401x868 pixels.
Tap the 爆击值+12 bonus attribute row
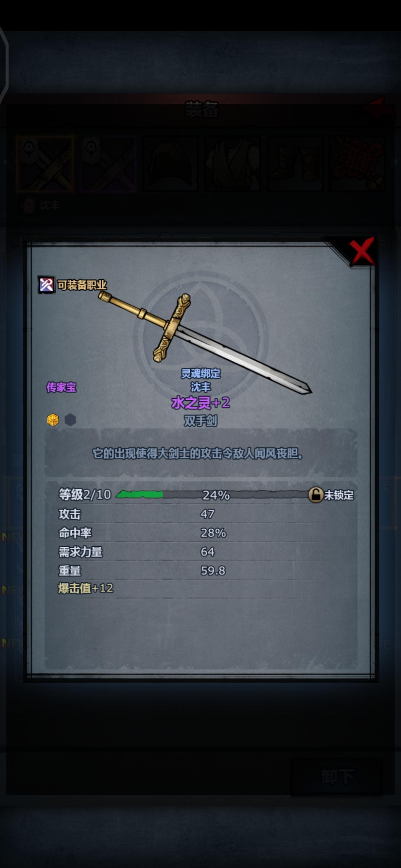point(200,588)
